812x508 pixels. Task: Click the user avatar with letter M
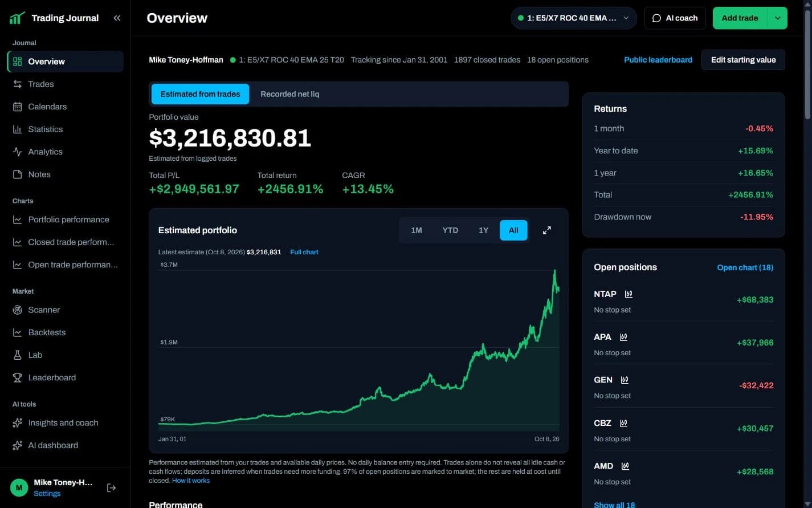point(19,487)
